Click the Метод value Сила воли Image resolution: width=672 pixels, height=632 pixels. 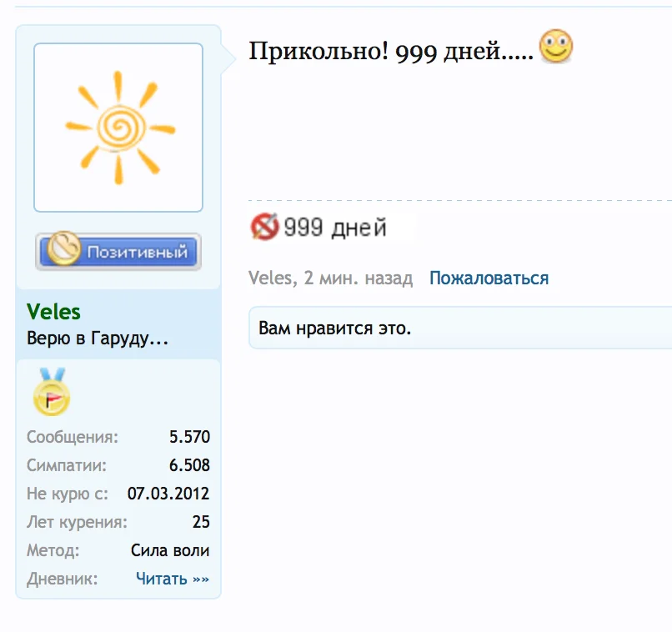(170, 550)
